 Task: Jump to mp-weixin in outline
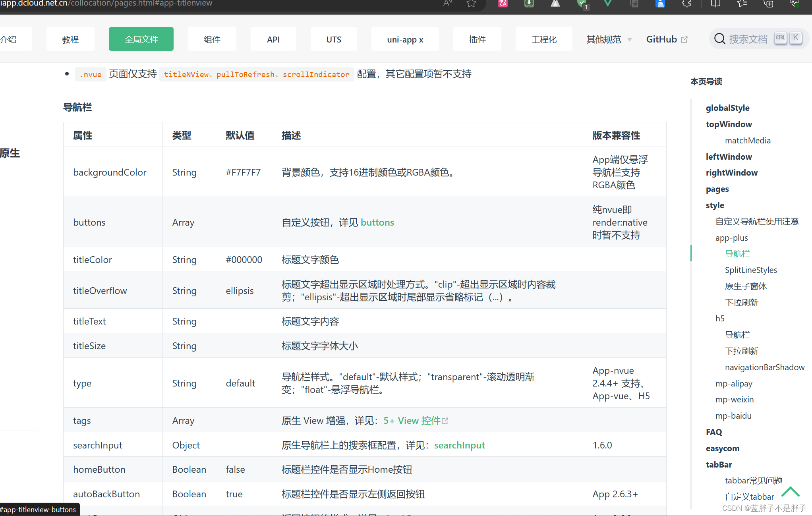[x=735, y=399]
